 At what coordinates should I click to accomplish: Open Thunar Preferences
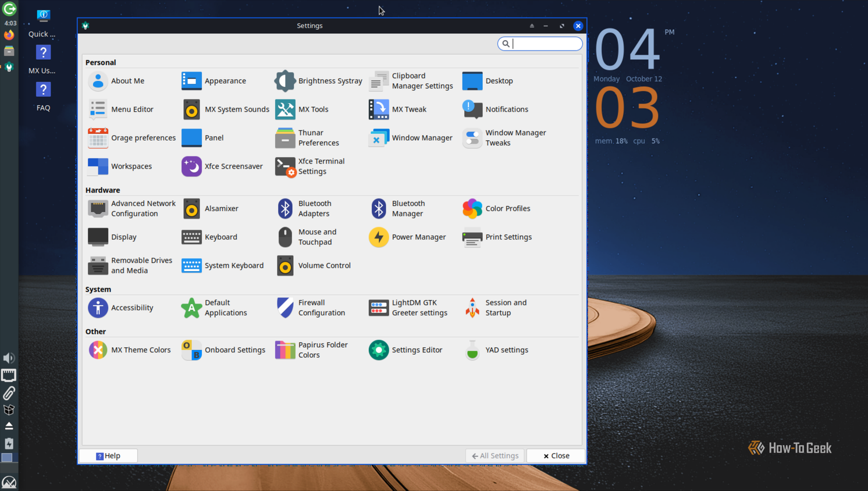[307, 138]
